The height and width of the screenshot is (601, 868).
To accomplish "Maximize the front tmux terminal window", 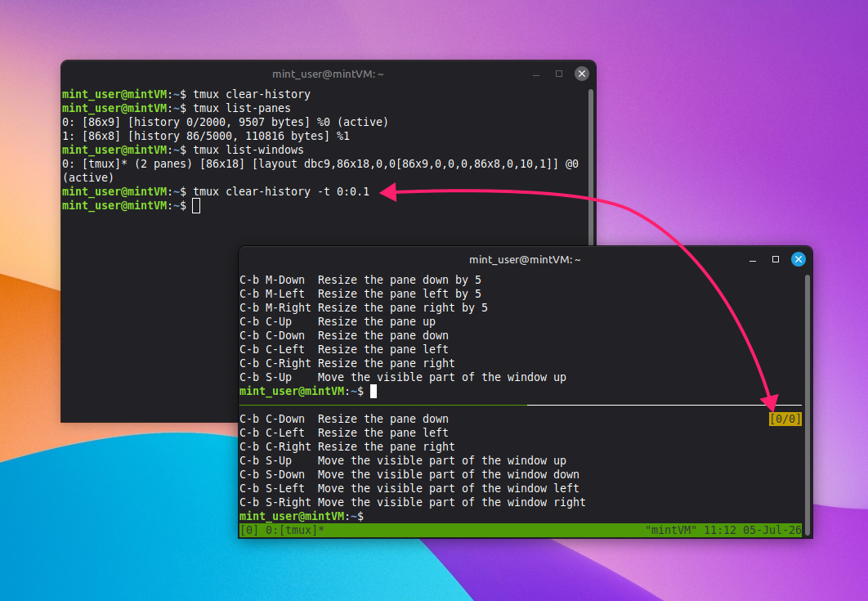I will [x=776, y=259].
